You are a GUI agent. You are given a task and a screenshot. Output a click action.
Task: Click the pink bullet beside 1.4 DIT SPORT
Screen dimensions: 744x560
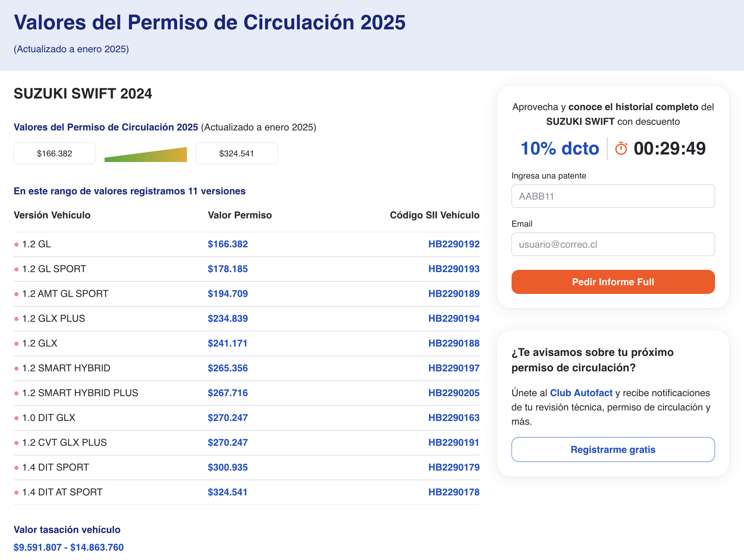pyautogui.click(x=16, y=467)
